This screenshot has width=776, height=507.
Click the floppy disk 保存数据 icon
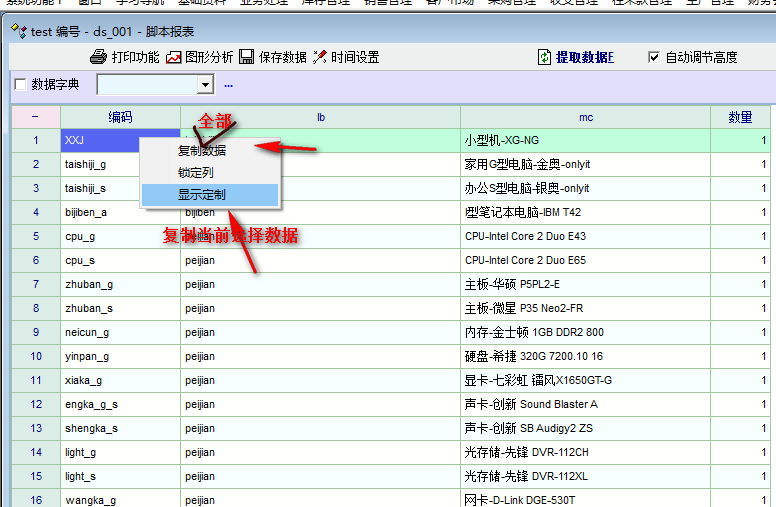point(246,57)
